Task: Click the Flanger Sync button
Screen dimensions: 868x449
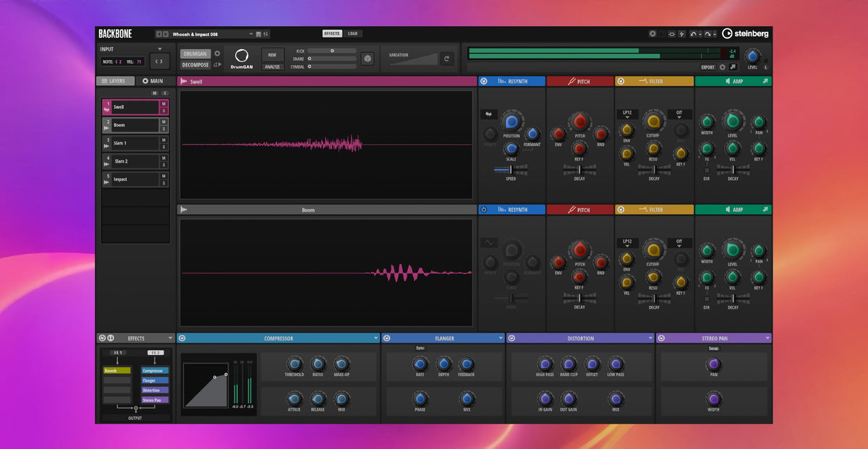Action: tap(420, 348)
